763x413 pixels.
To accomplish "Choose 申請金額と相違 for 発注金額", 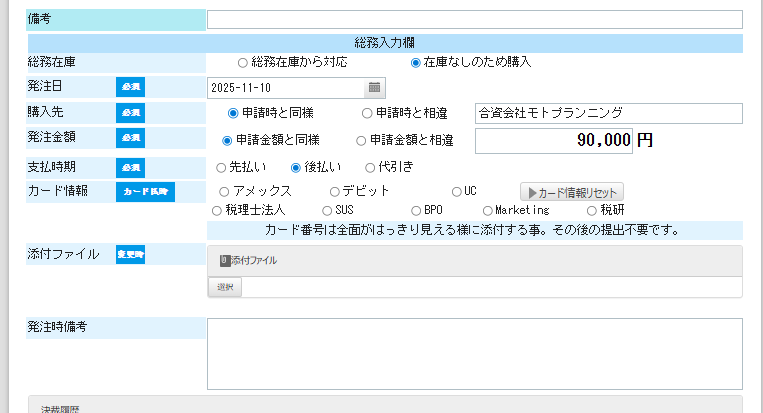I will pyautogui.click(x=361, y=141).
